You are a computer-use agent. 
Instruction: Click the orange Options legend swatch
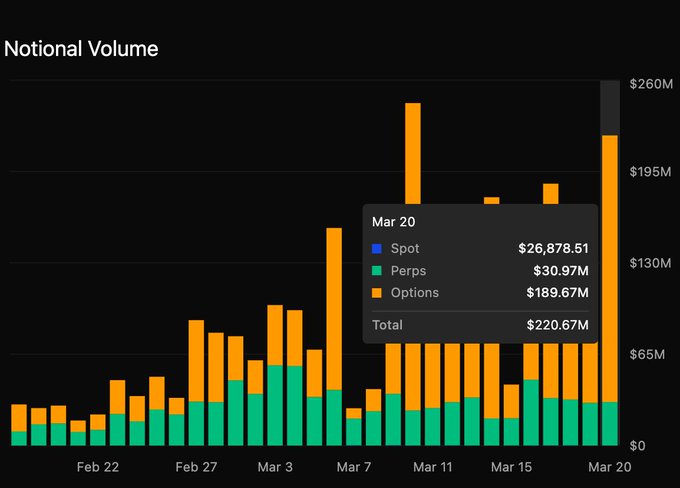point(377,293)
